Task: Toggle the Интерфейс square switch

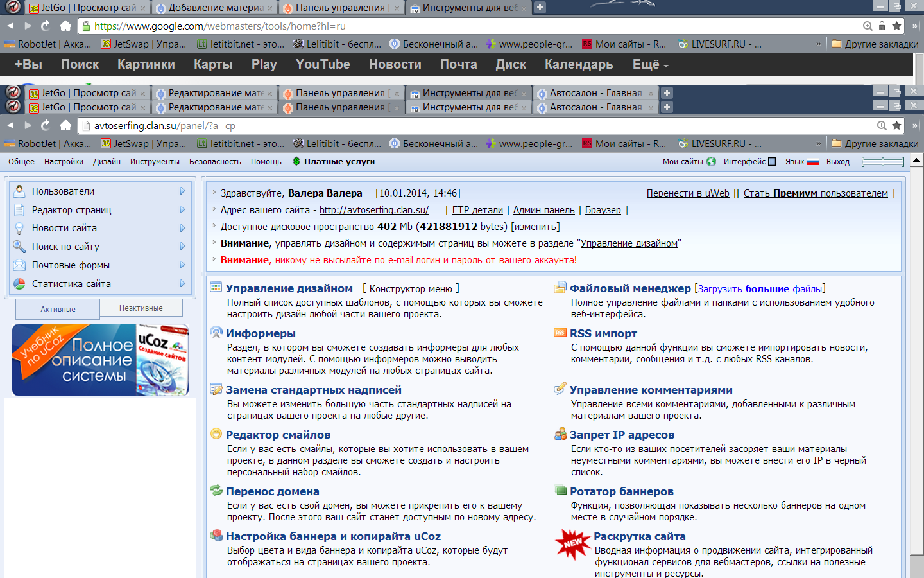Action: point(772,161)
